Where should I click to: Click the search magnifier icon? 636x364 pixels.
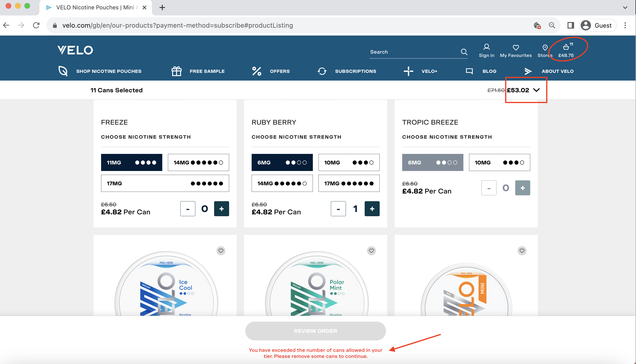click(x=464, y=52)
